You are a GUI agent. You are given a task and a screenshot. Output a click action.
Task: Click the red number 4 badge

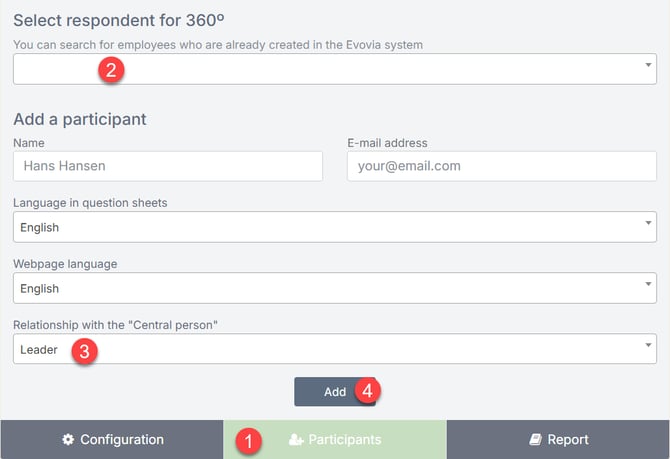click(x=367, y=391)
